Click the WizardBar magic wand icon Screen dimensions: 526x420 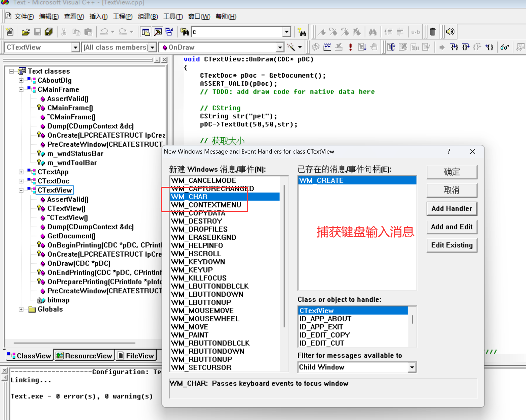(x=291, y=47)
